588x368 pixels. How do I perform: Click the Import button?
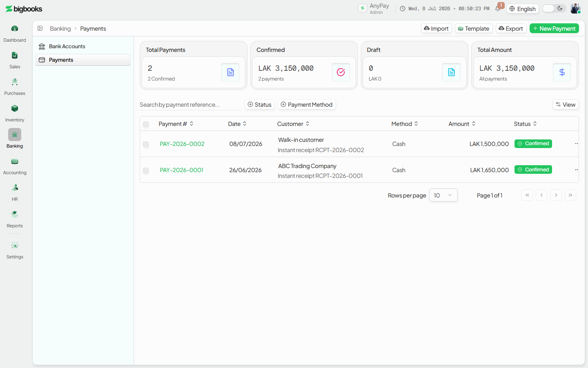click(x=437, y=28)
